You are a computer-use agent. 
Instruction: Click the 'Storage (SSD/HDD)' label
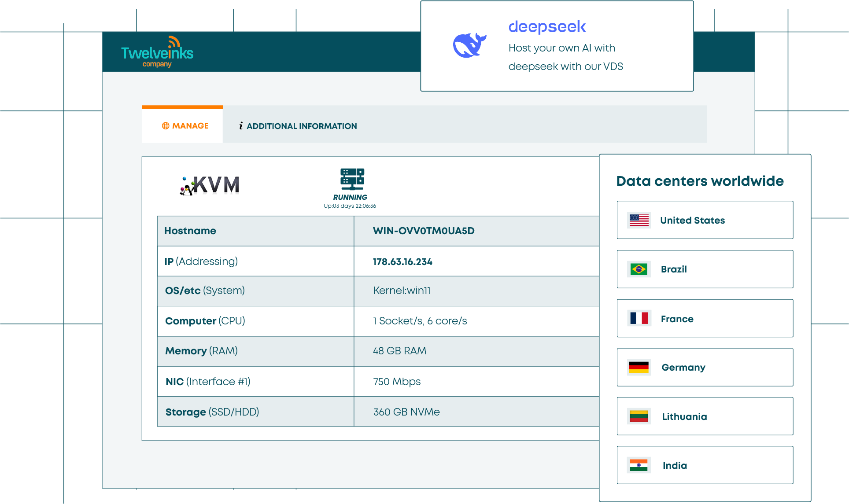[212, 412]
